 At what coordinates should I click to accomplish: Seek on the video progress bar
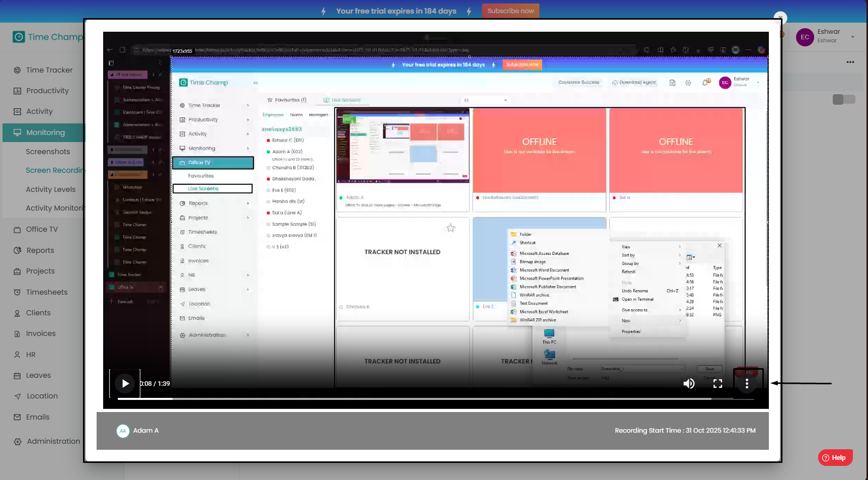point(435,399)
